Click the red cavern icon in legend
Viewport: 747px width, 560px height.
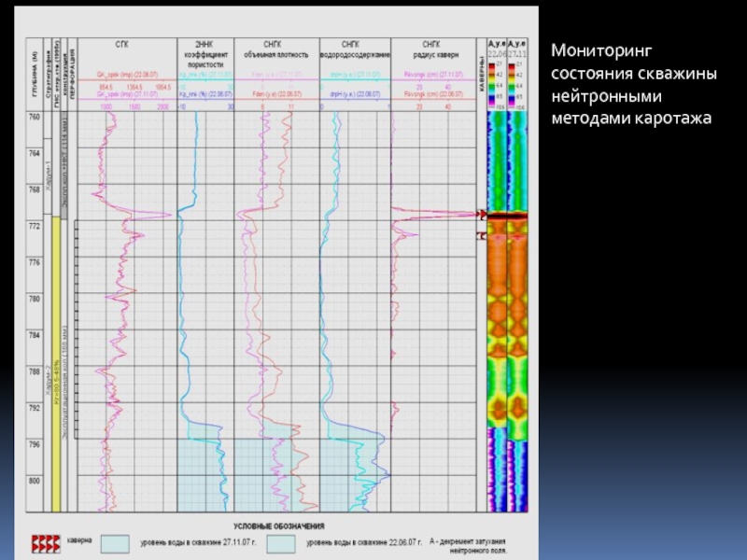tap(47, 541)
